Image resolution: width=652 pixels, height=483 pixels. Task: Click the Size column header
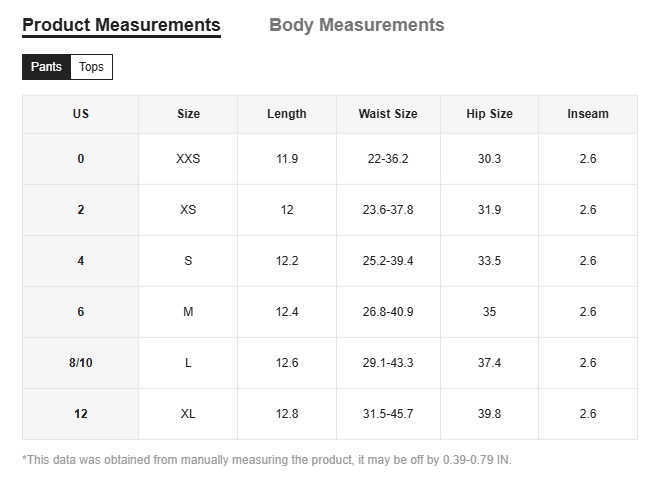click(x=188, y=114)
